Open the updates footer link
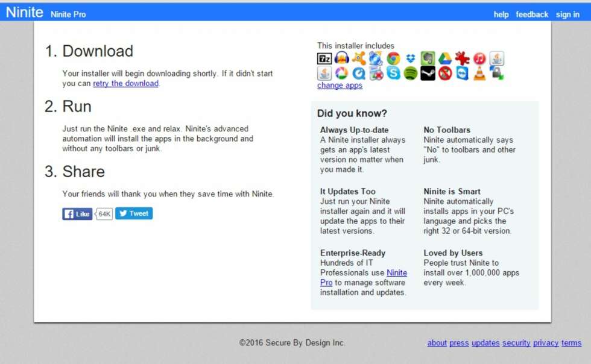Viewport: 591px width, 364px height. pos(485,343)
